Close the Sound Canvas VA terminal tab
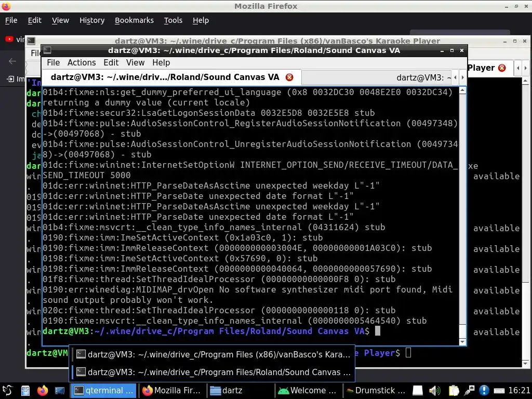This screenshot has width=532, height=399. point(289,77)
